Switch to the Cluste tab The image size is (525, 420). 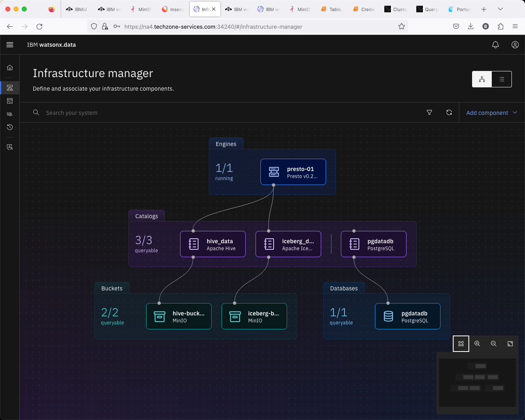396,9
